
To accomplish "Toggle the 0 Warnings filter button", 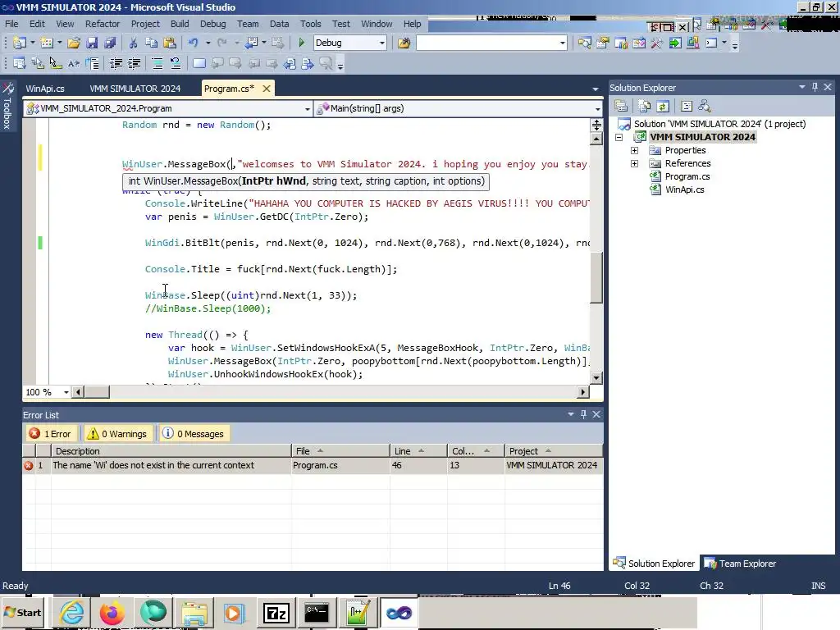I will (118, 433).
